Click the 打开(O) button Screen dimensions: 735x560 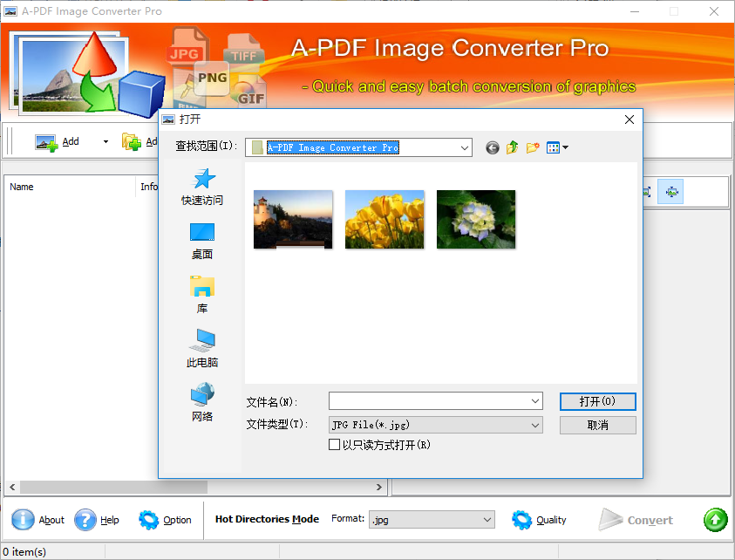597,401
